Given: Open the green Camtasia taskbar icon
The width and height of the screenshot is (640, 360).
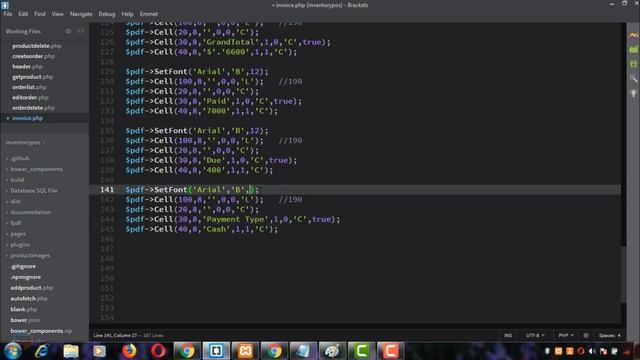Looking at the screenshot, I should 361,351.
